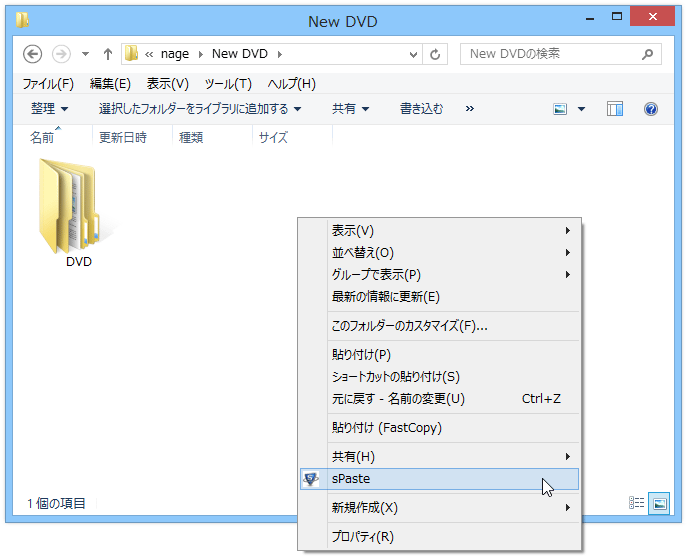This screenshot has height=559, width=688.
Task: Open the address bar history dropdown
Action: click(x=413, y=54)
